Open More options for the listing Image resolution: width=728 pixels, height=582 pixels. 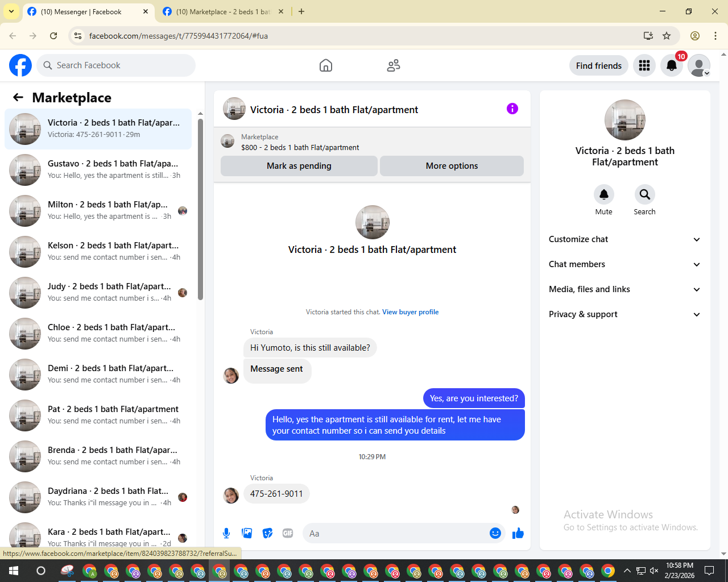[452, 166]
